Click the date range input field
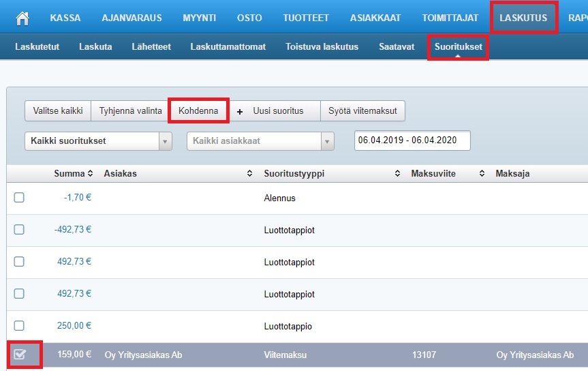588x371 pixels. click(412, 140)
